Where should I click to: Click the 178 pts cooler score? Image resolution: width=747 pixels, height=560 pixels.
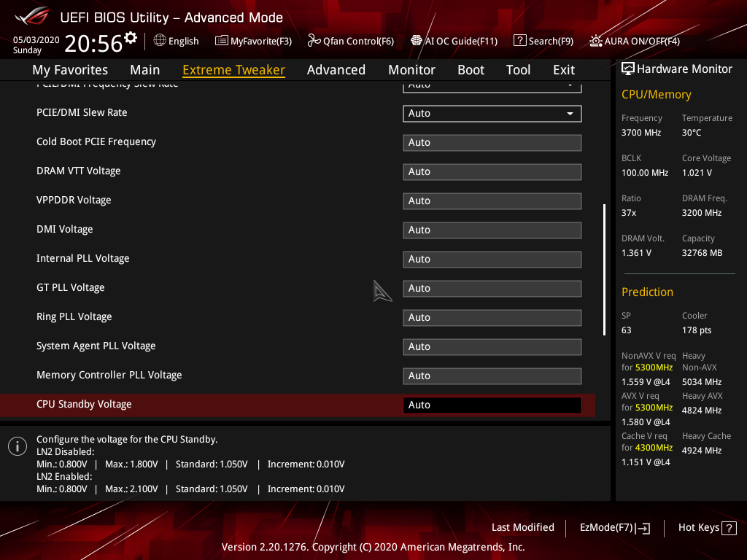(x=697, y=330)
